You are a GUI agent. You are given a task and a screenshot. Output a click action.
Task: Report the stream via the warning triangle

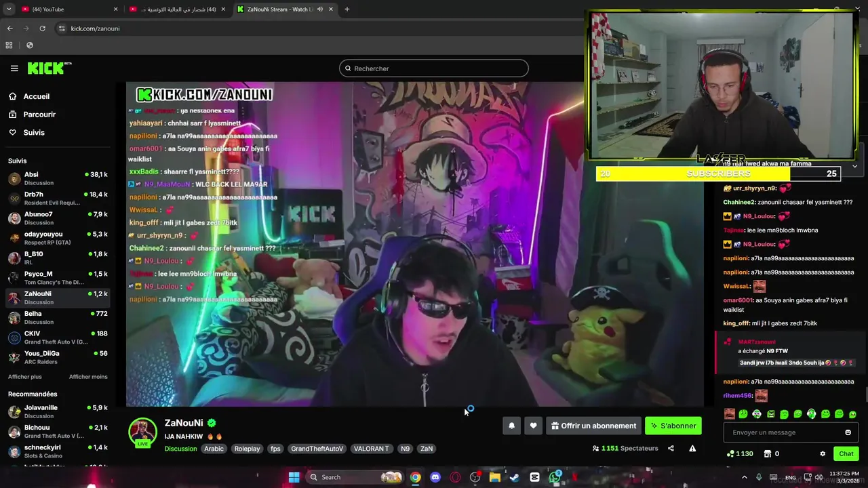[x=692, y=448]
